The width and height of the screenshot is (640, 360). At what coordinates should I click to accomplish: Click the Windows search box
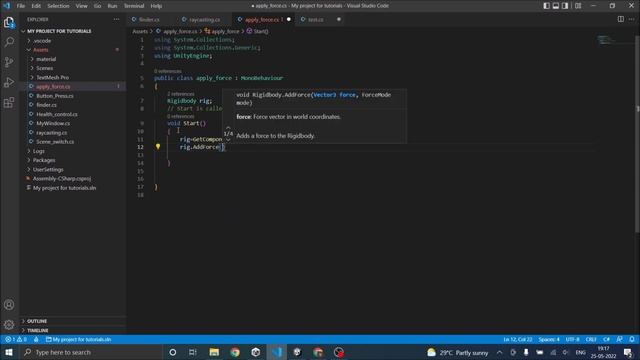[91, 352]
